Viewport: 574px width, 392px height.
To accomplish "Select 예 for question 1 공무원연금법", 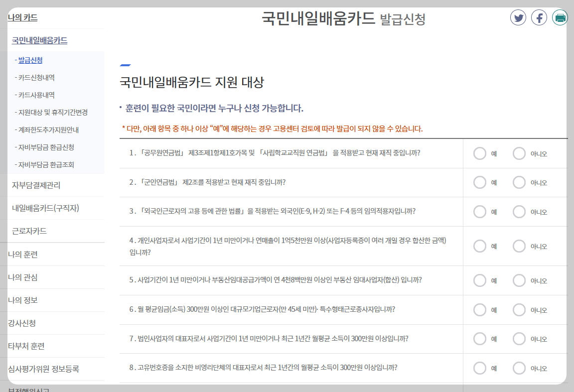I will coord(479,153).
